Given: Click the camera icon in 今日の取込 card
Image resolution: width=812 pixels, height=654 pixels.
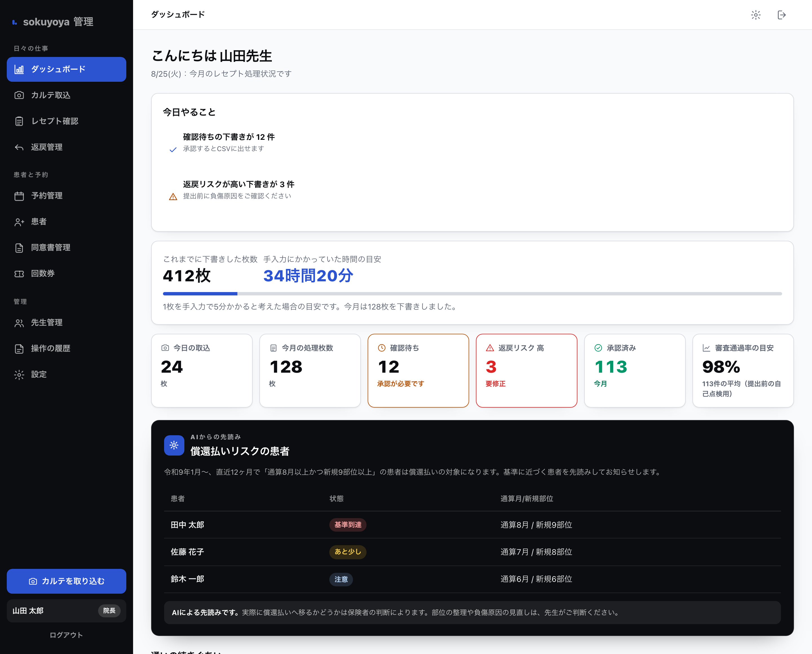Looking at the screenshot, I should [x=165, y=348].
